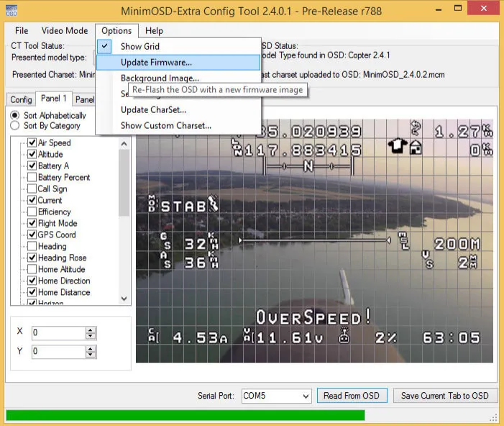Screen dimensions: 504x426
Task: Switch to the Config tab
Action: click(21, 100)
